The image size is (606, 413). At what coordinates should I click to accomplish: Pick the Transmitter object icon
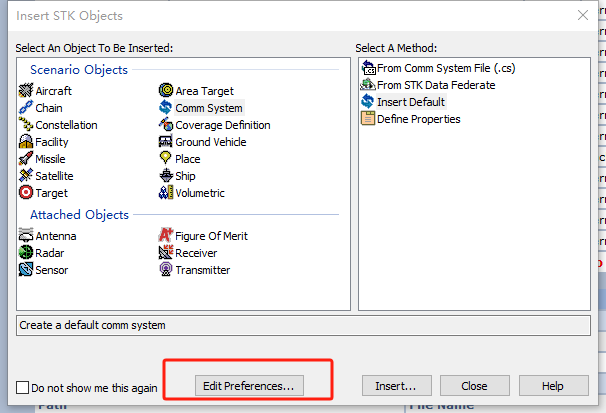click(x=166, y=269)
